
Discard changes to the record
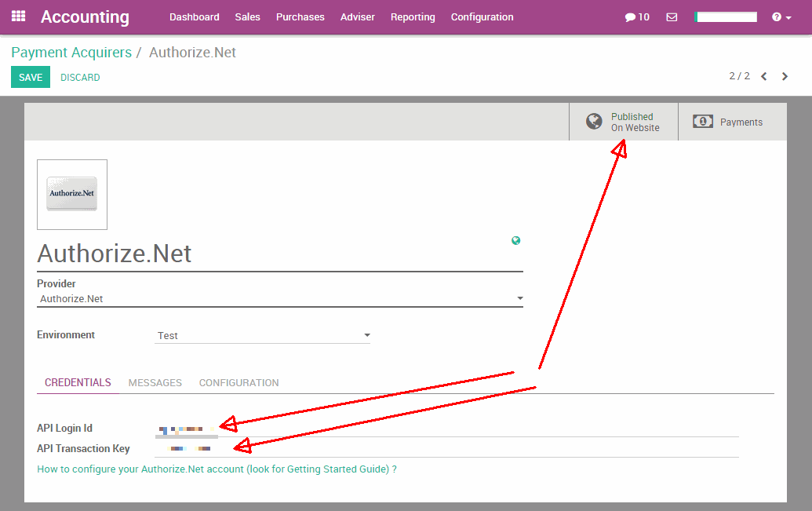click(x=80, y=78)
